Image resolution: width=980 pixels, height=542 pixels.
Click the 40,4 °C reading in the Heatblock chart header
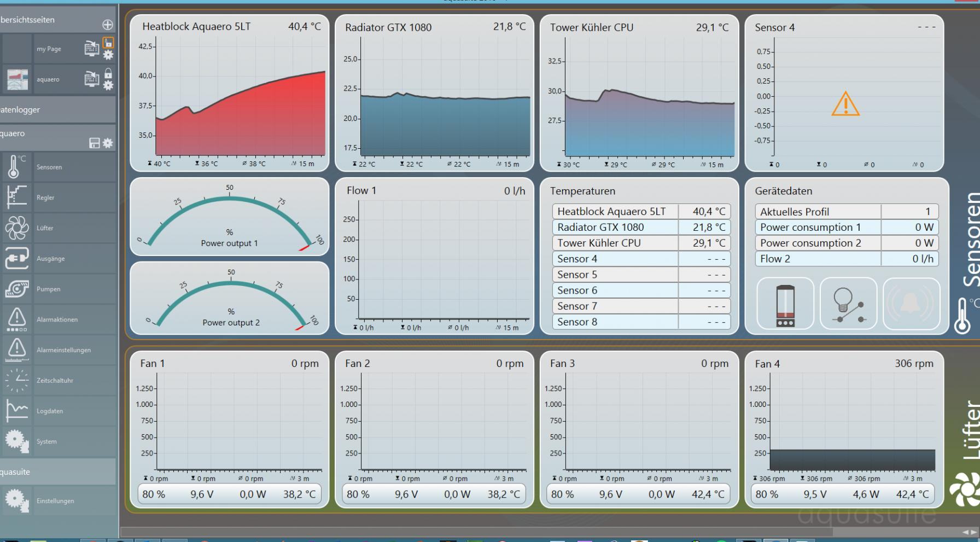[x=305, y=26]
